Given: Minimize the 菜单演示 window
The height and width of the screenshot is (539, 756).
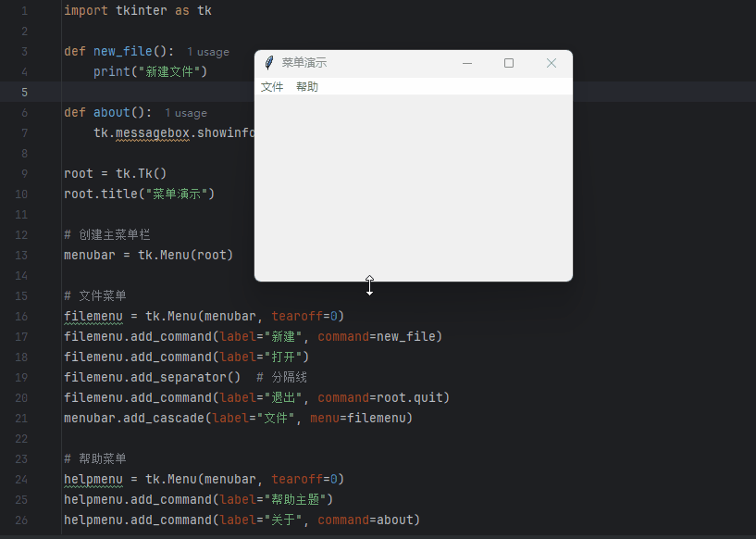Looking at the screenshot, I should [467, 63].
